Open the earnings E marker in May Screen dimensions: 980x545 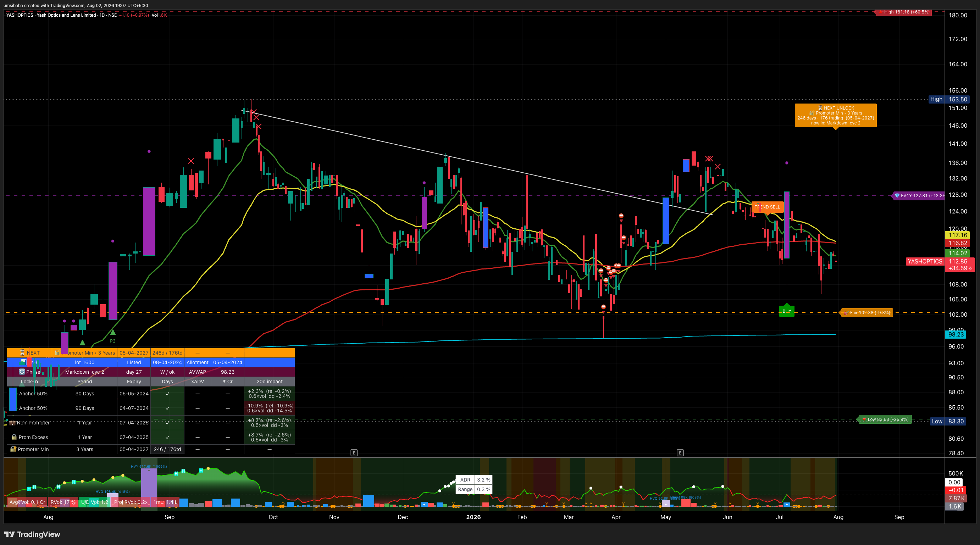point(680,452)
